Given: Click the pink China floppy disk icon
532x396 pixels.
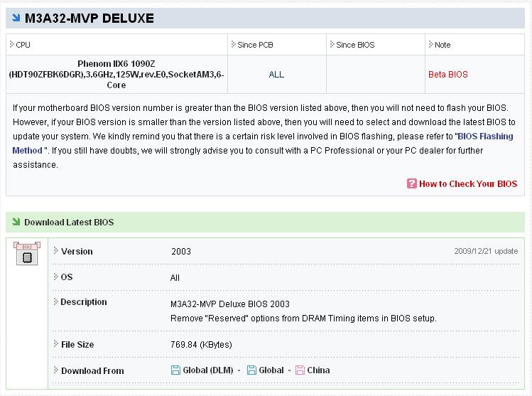Looking at the screenshot, I should click(300, 370).
